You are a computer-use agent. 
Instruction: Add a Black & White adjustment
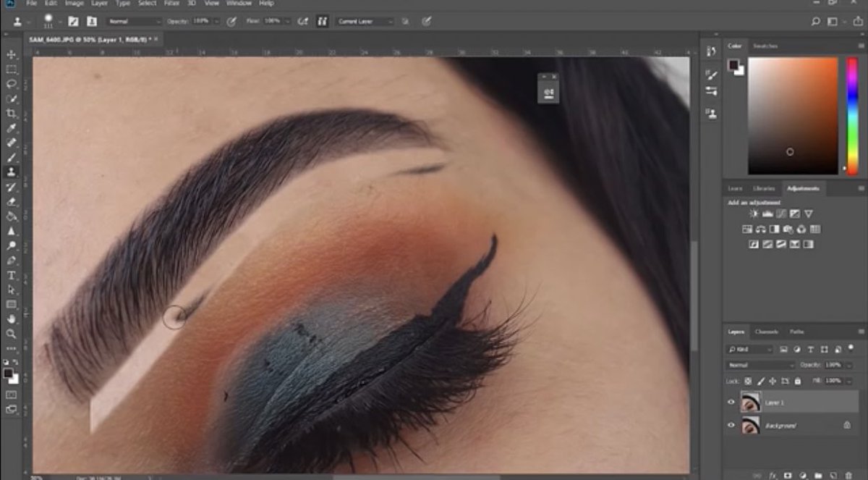click(775, 230)
